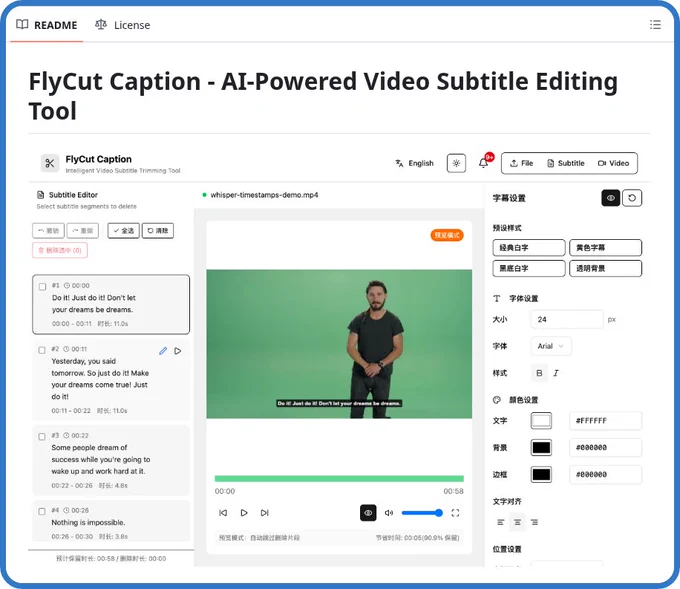Check the box for subtitle #2
The image size is (680, 589).
pos(42,350)
